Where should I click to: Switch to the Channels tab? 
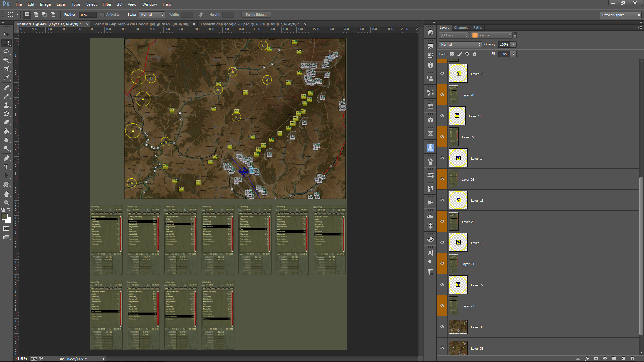(x=461, y=28)
